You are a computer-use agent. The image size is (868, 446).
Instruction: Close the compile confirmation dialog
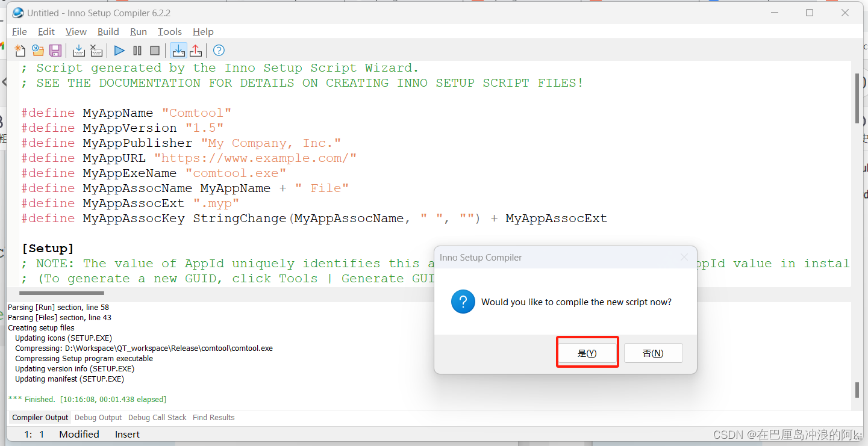684,257
